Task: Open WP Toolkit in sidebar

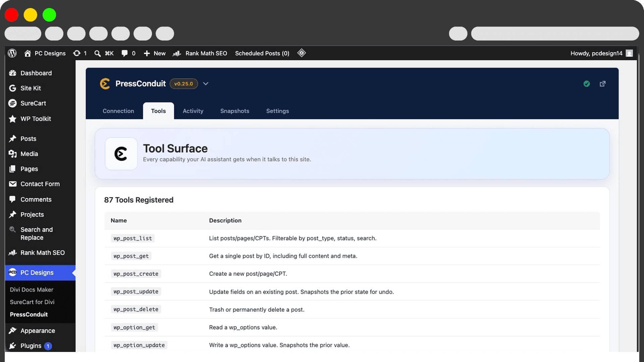Action: (x=36, y=119)
